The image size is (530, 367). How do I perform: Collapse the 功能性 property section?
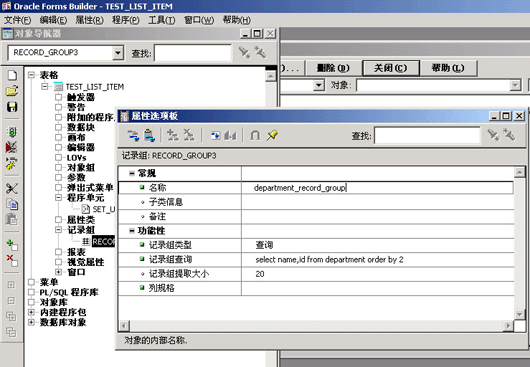(132, 231)
